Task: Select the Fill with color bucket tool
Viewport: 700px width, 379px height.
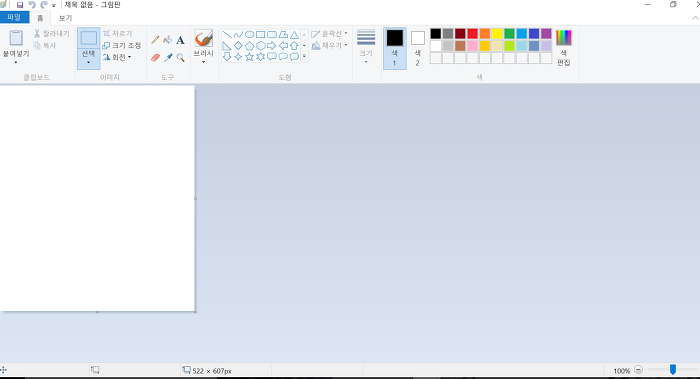Action: pyautogui.click(x=168, y=40)
